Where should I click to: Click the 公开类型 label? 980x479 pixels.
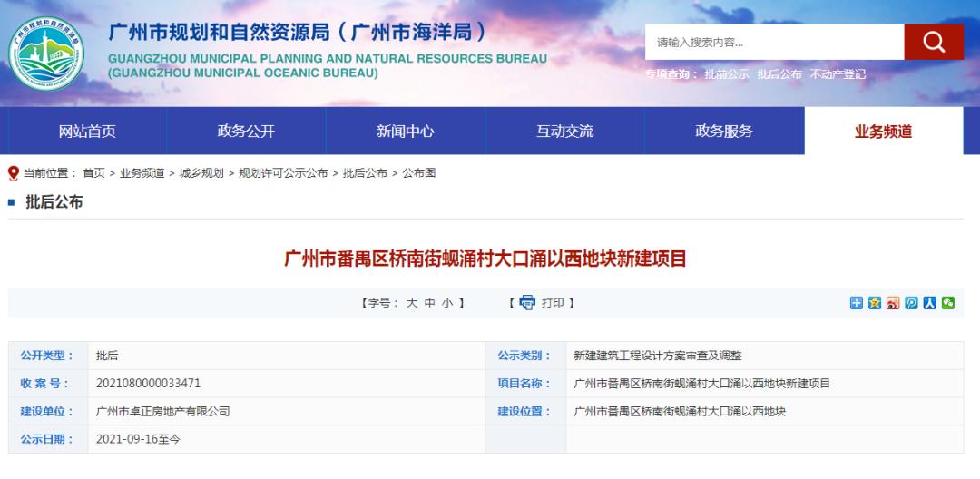pyautogui.click(x=47, y=356)
